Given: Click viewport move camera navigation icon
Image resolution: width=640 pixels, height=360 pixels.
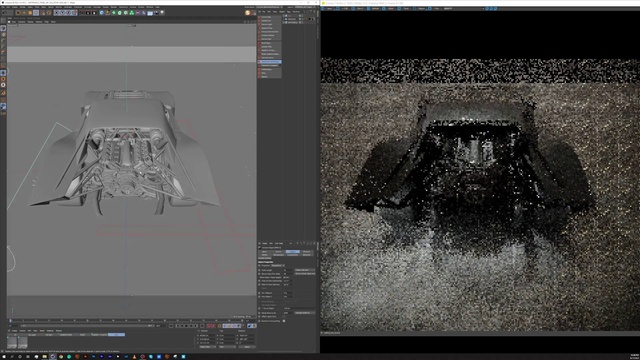Looking at the screenshot, I should [x=245, y=22].
